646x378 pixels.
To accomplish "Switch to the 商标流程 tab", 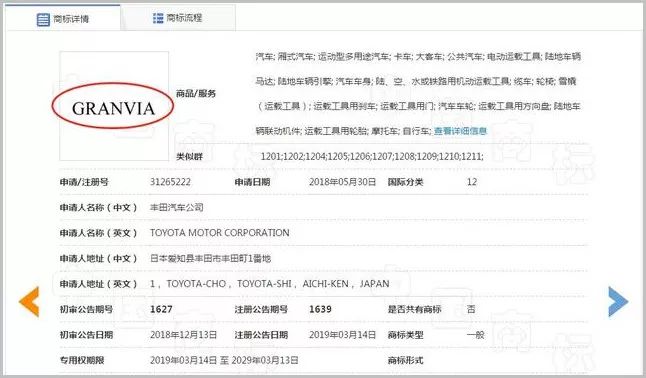I will (178, 18).
